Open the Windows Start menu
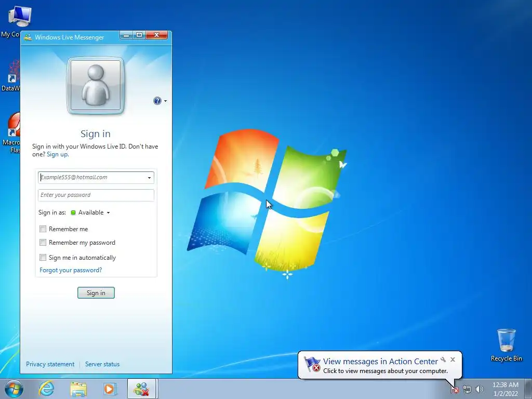 [x=14, y=389]
